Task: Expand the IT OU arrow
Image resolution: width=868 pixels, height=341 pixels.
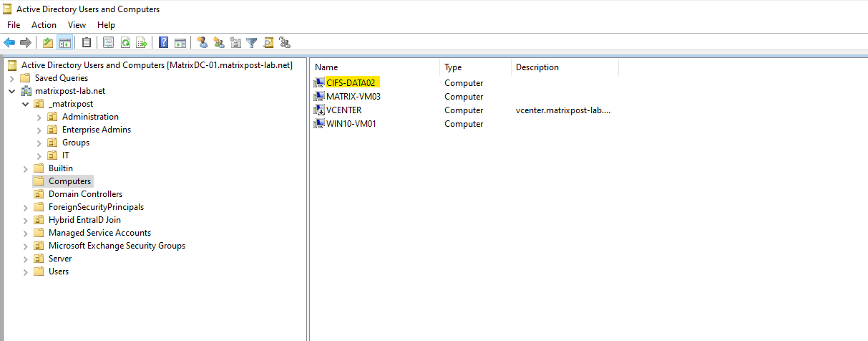Action: coord(39,155)
